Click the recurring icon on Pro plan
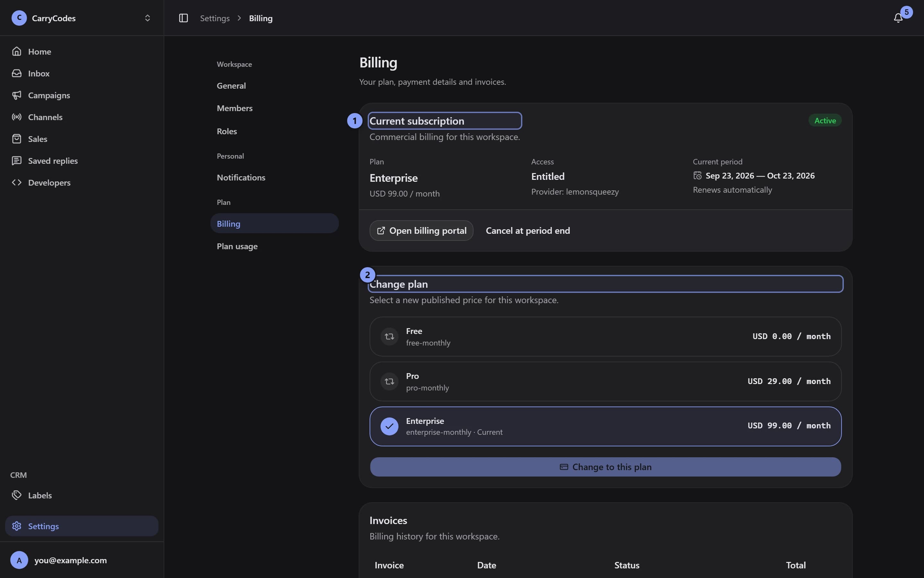This screenshot has height=578, width=924. pyautogui.click(x=389, y=381)
